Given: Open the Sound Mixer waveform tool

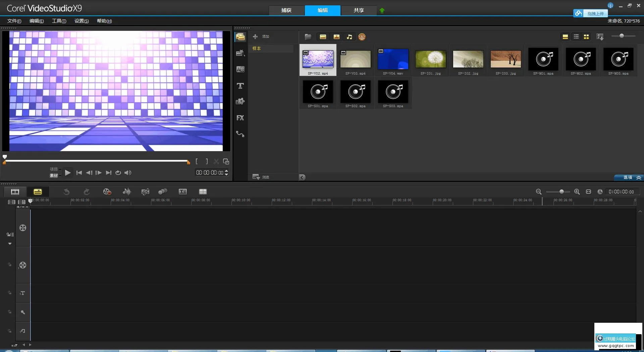Looking at the screenshot, I should click(127, 192).
